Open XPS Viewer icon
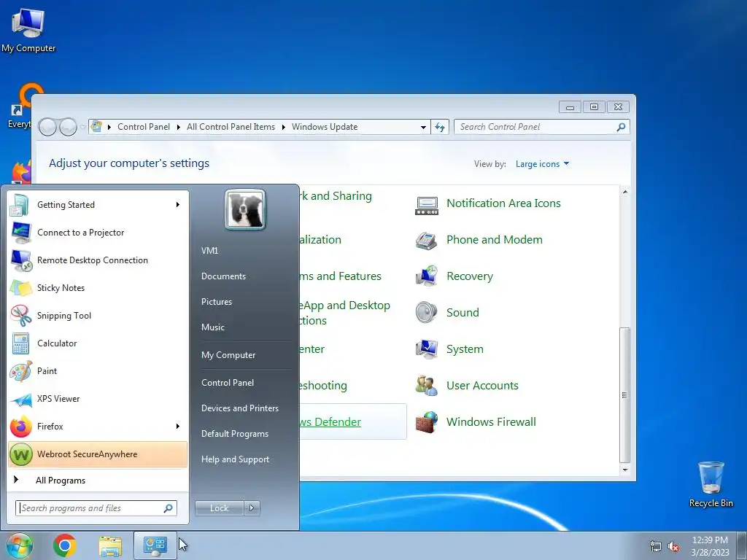 click(20, 399)
